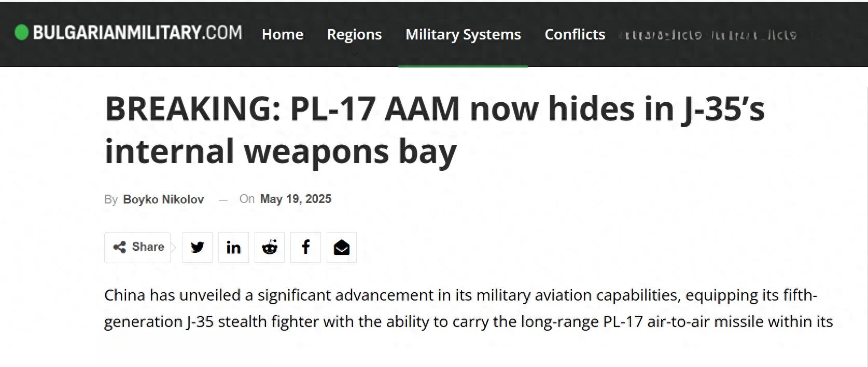Click the small arrow beside Share

[174, 247]
